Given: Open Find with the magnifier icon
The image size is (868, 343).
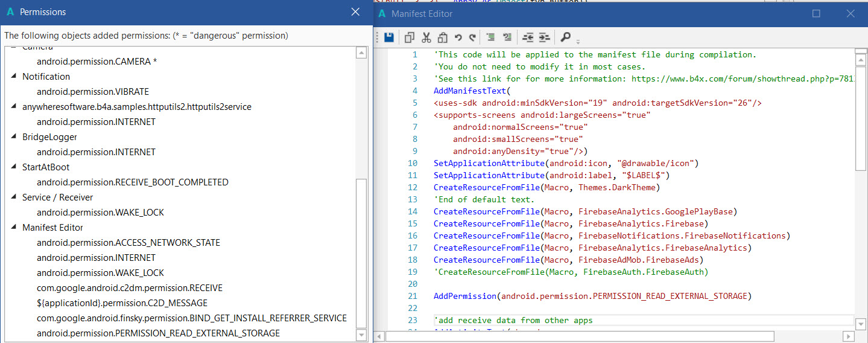Looking at the screenshot, I should (x=565, y=37).
